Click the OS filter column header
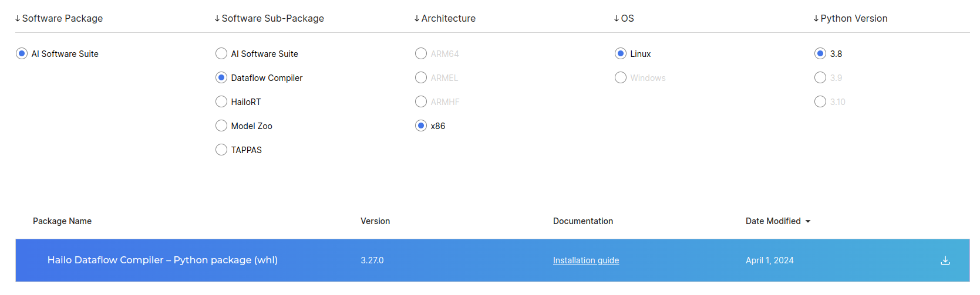Screen dimensions: 980x295 [624, 19]
